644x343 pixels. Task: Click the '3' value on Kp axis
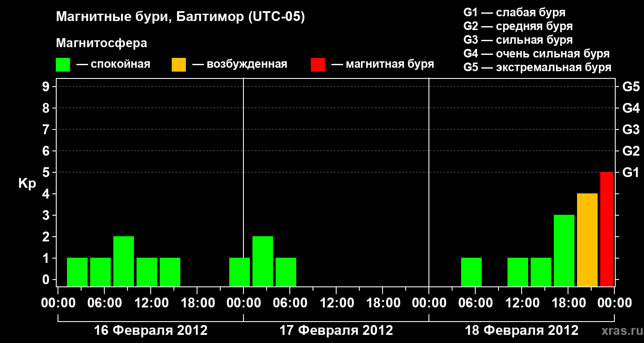(47, 215)
